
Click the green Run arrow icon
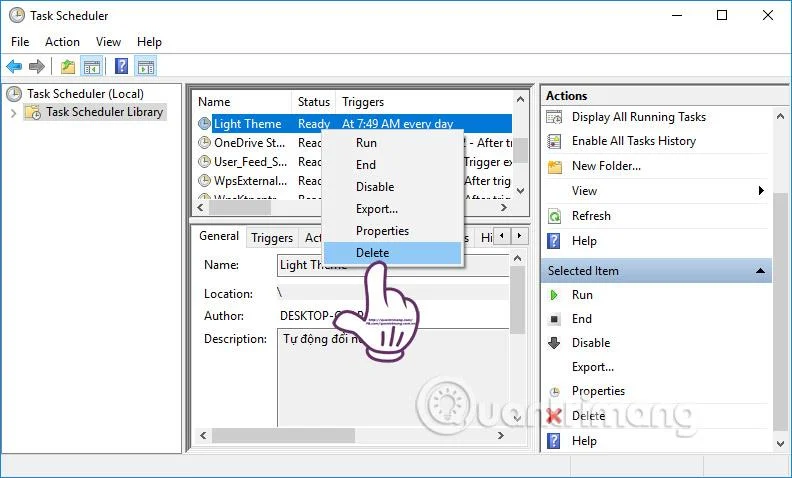tap(554, 295)
